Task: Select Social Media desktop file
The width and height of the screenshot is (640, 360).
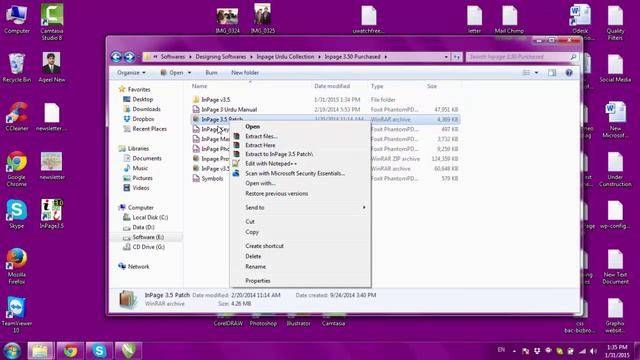Action: click(x=615, y=69)
